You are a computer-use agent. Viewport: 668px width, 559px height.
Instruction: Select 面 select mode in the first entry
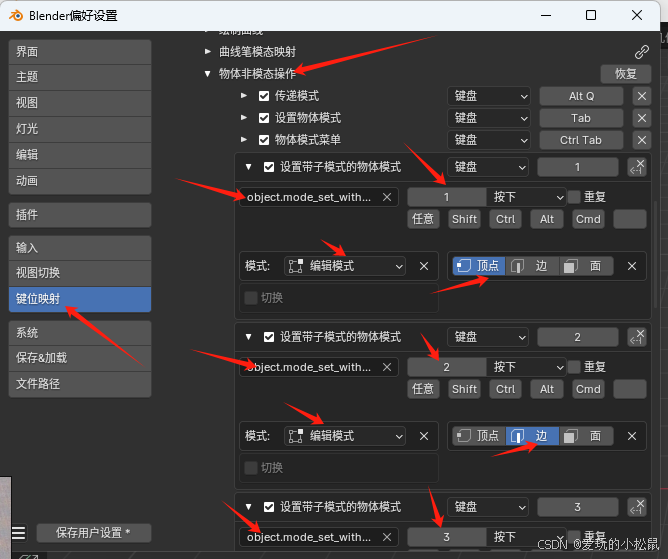pos(586,266)
